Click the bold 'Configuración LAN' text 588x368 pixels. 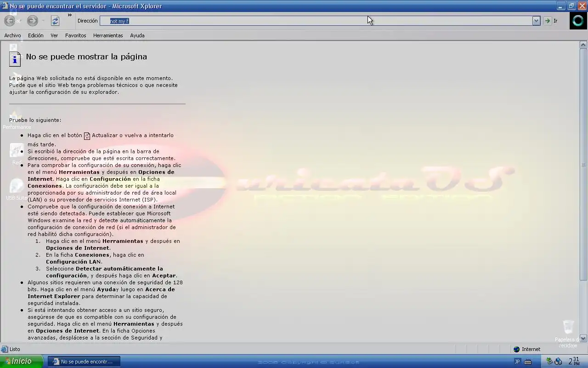pos(73,262)
